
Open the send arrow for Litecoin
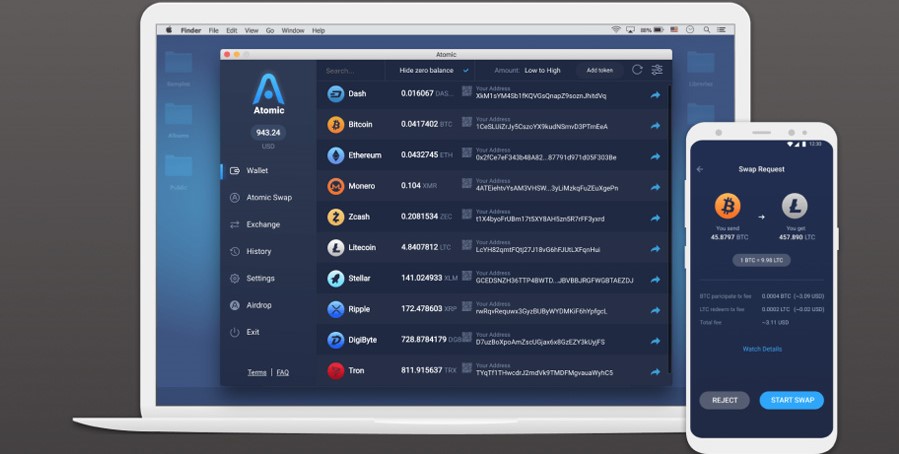[x=655, y=249]
